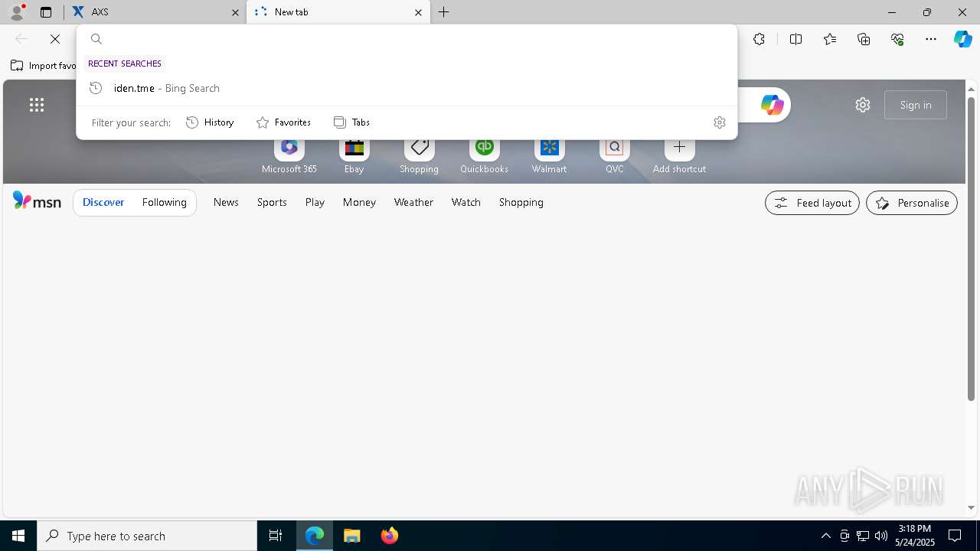Viewport: 980px width, 551px height.
Task: Filter suggestions by History
Action: (210, 122)
